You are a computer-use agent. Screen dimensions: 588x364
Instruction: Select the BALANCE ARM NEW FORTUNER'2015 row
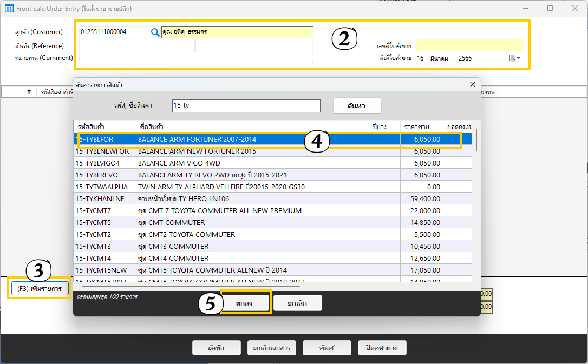[197, 151]
